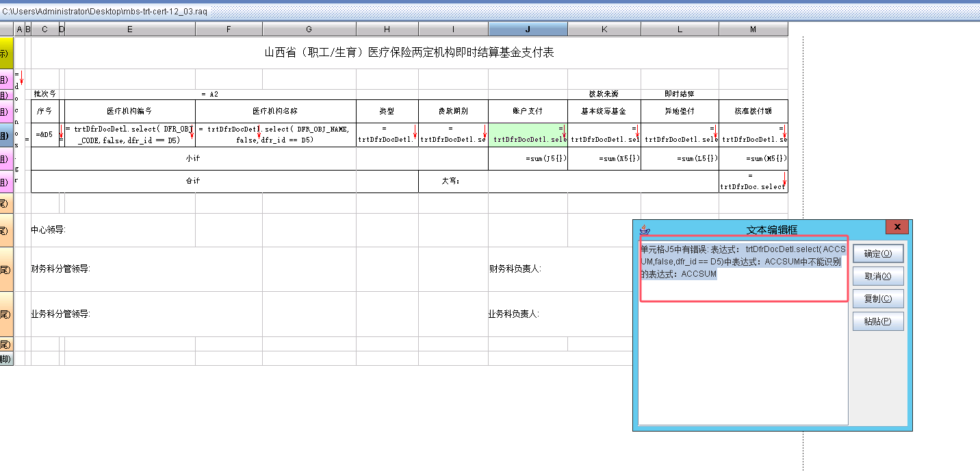Viewport: 980px width, 472px height.
Task: Select the =&D5 cell
Action: coord(45,134)
